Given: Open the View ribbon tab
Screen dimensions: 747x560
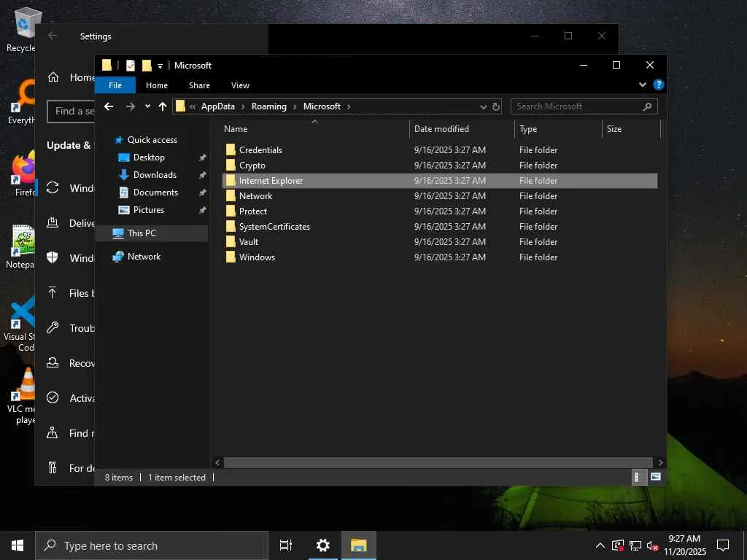Looking at the screenshot, I should (x=240, y=85).
